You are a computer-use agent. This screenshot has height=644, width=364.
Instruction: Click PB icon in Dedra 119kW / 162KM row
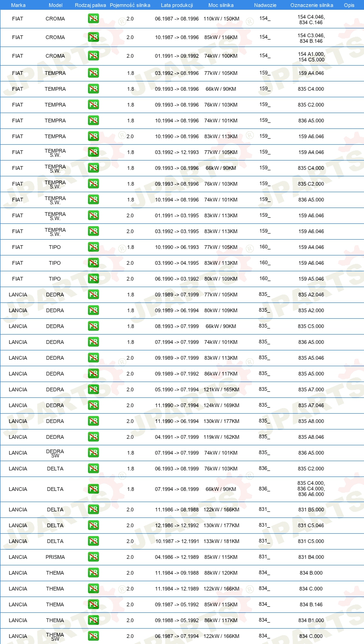[94, 437]
